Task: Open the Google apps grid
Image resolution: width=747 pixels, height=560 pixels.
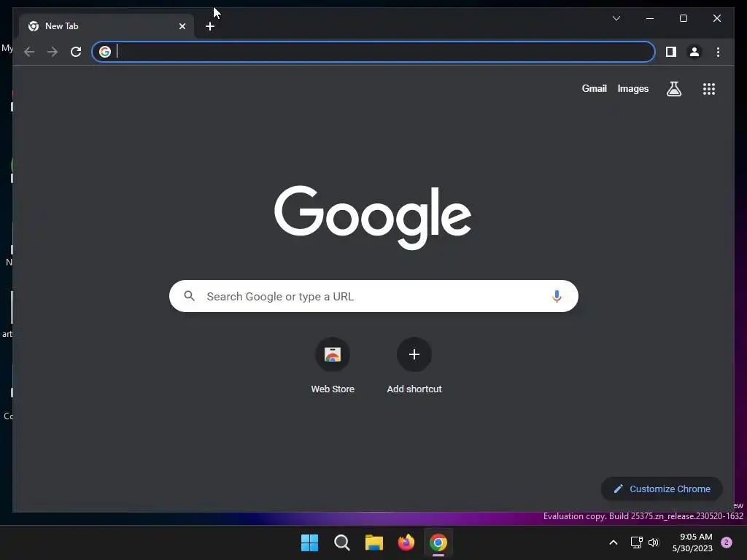Action: (x=709, y=89)
